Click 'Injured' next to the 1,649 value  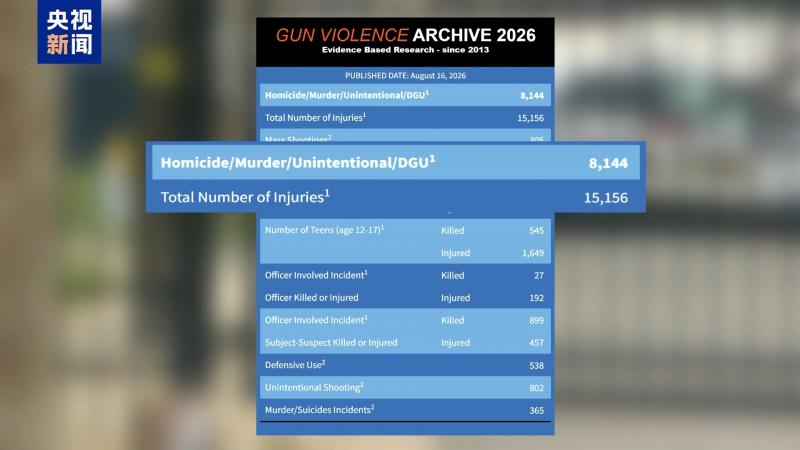[x=456, y=253]
